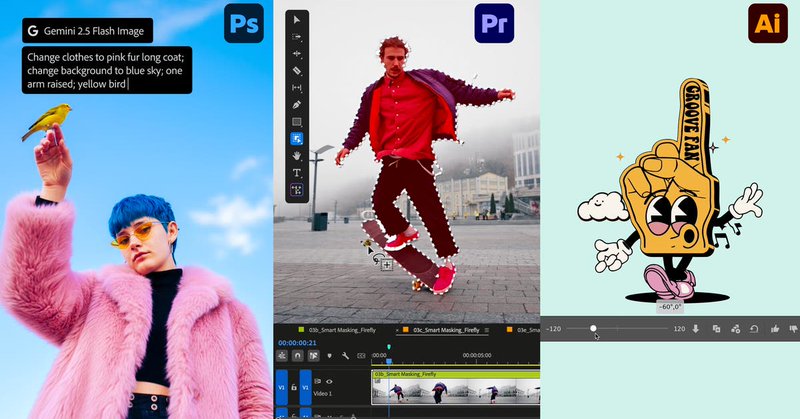Screen dimensions: 800x419
Task: Click the timeline playhead at 00:00:00:21
Action: coord(389,361)
